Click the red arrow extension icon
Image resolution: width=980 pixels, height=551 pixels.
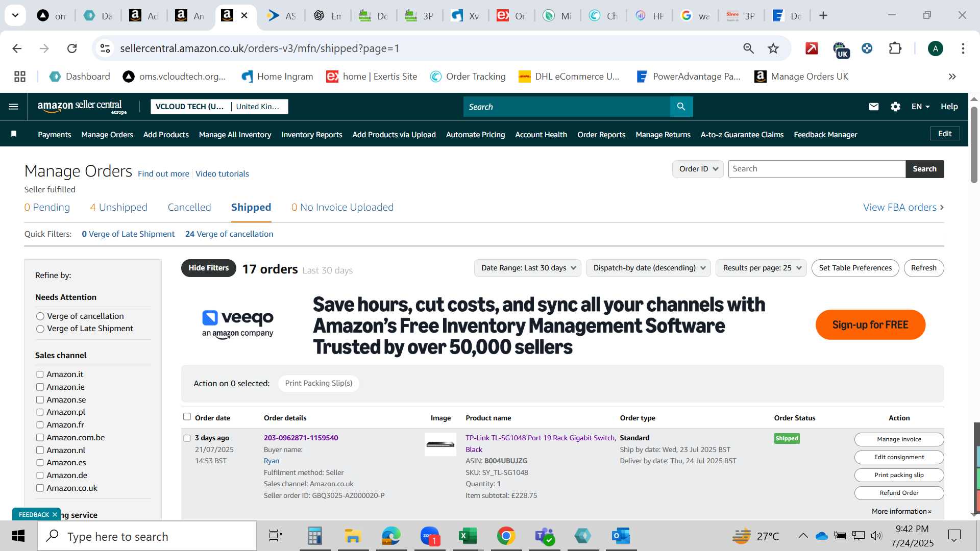pyautogui.click(x=812, y=48)
